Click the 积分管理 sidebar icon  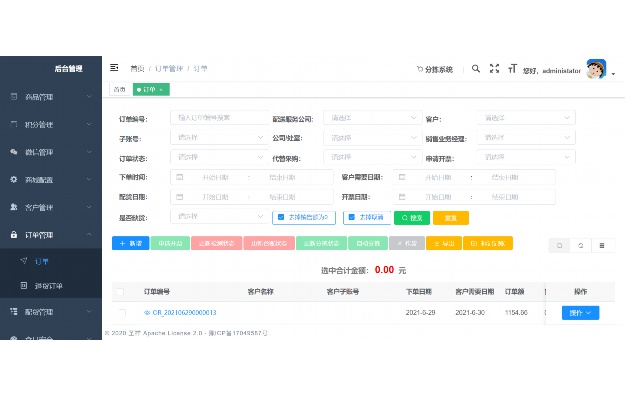click(14, 124)
